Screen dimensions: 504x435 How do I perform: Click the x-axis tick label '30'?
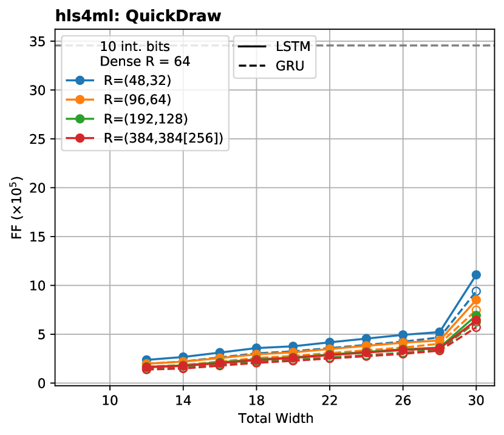(476, 400)
